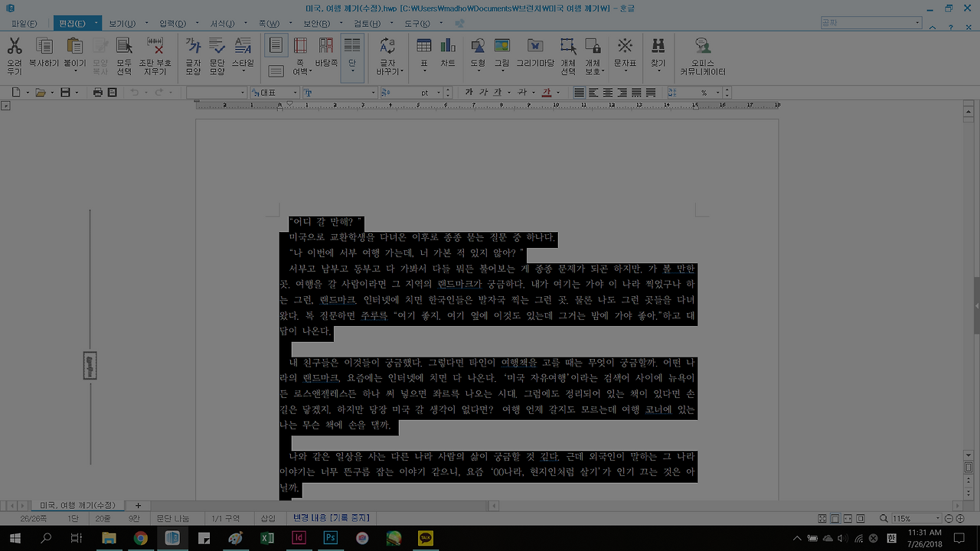Click the new document icon
The height and width of the screenshot is (551, 980).
[x=16, y=93]
